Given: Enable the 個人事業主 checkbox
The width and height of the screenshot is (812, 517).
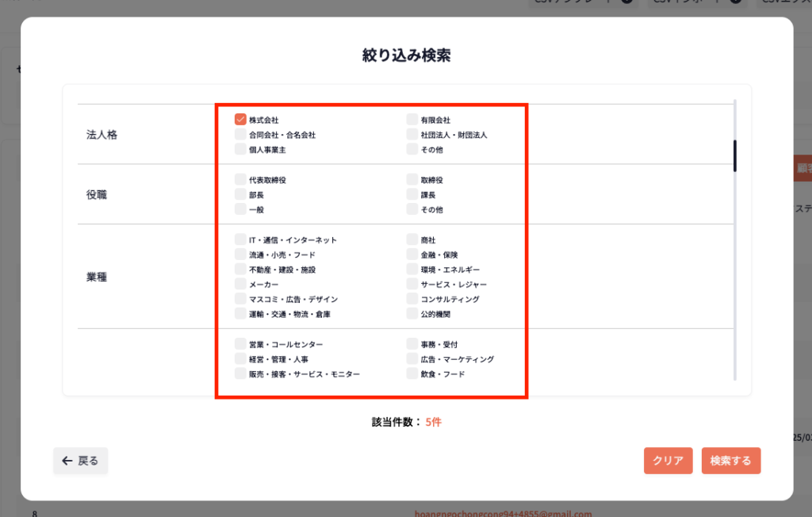Looking at the screenshot, I should pyautogui.click(x=240, y=149).
